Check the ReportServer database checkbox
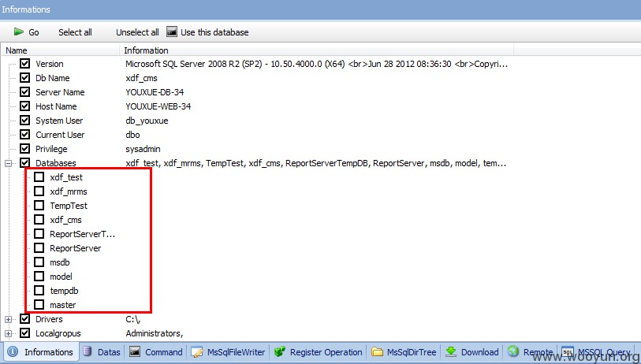641x364 pixels. point(39,248)
